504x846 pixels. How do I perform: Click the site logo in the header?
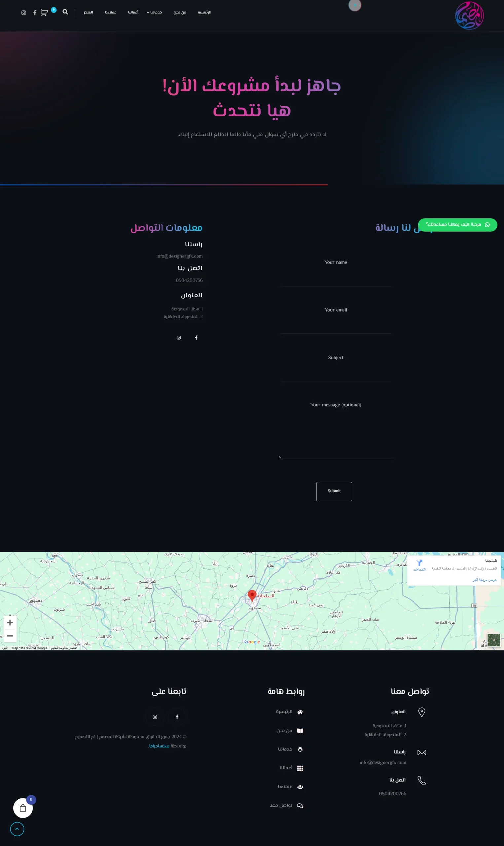pos(469,16)
